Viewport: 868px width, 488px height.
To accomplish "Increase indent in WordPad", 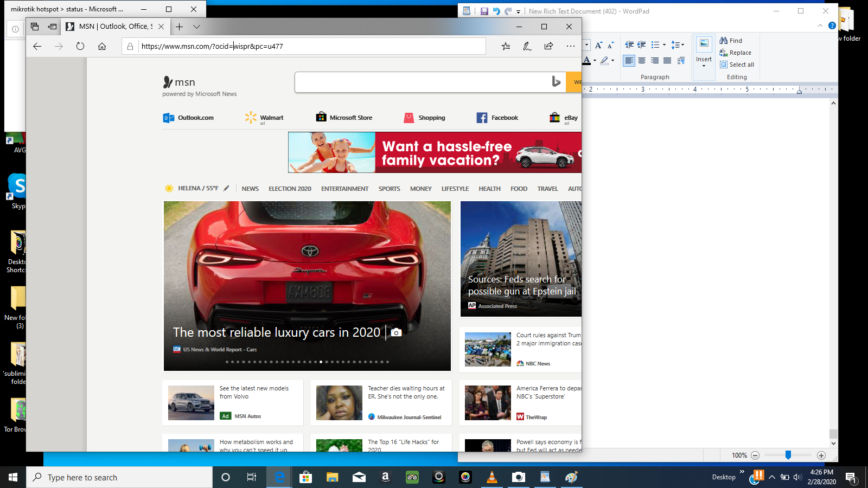I will pyautogui.click(x=641, y=45).
